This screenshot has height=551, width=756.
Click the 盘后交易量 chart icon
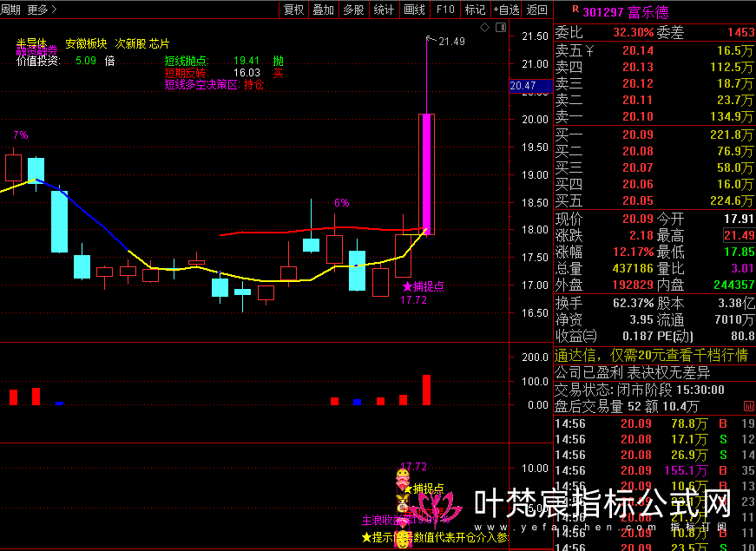pyautogui.click(x=749, y=406)
